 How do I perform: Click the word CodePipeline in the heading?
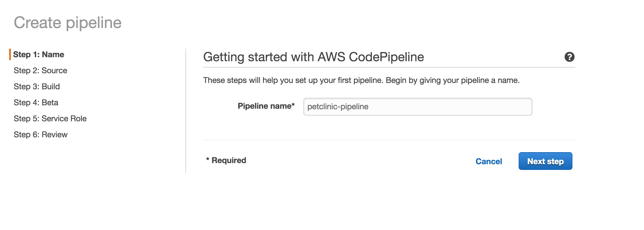[x=386, y=57]
